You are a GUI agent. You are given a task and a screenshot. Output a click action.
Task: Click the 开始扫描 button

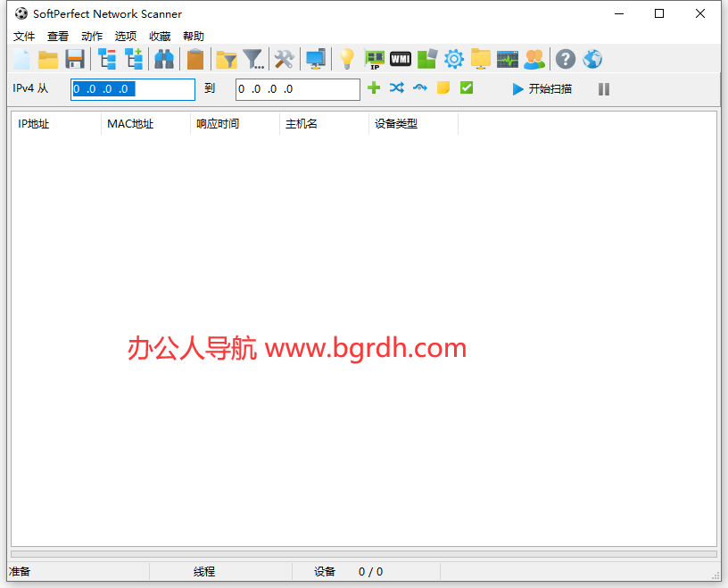coord(542,88)
